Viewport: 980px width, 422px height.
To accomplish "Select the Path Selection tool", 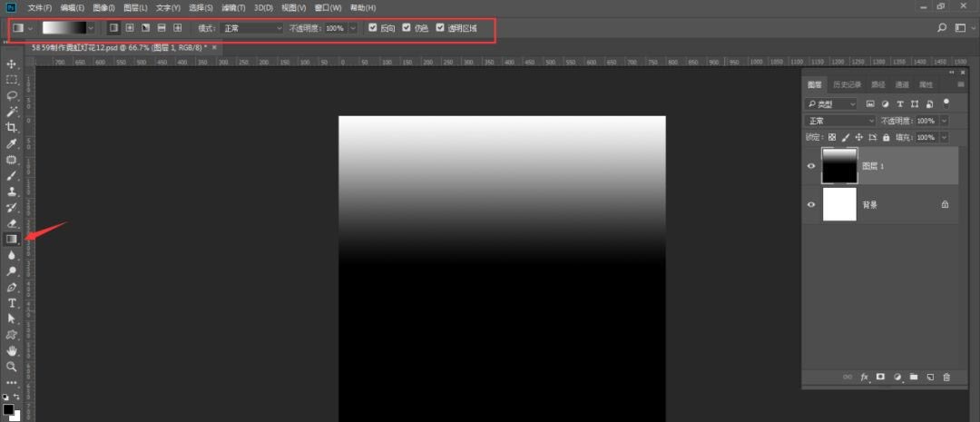I will click(11, 319).
